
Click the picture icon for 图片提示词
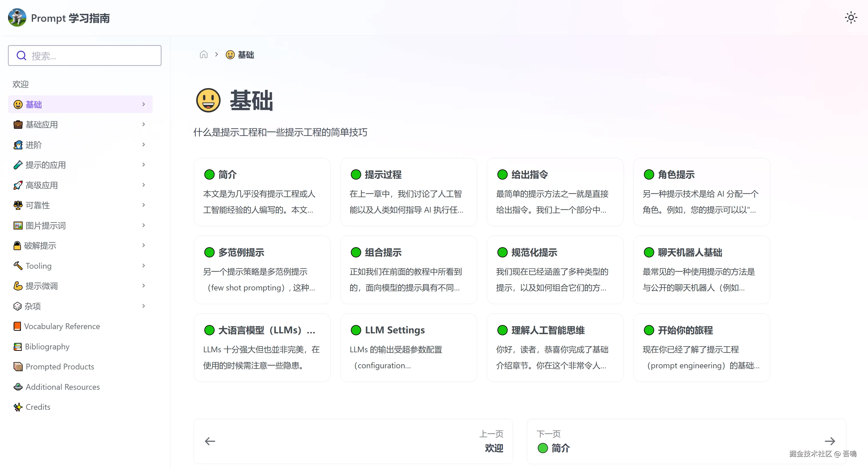[x=18, y=225]
